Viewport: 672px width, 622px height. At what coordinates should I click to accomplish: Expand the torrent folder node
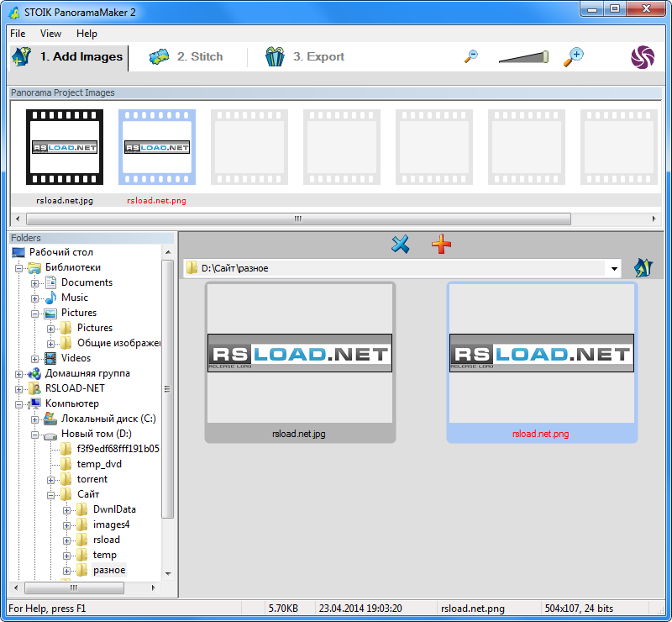pyautogui.click(x=50, y=480)
